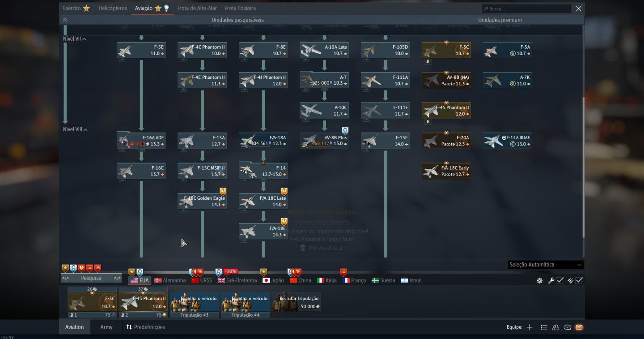Choose a vehicle for Tripulação #4

click(x=245, y=302)
